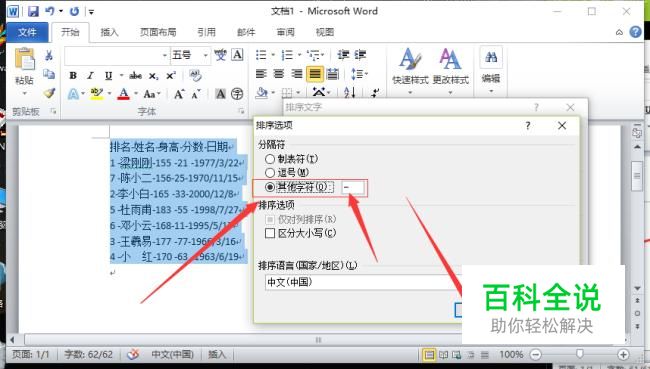Click the zoom out minus button
Image resolution: width=650 pixels, height=369 pixels.
pyautogui.click(x=536, y=355)
